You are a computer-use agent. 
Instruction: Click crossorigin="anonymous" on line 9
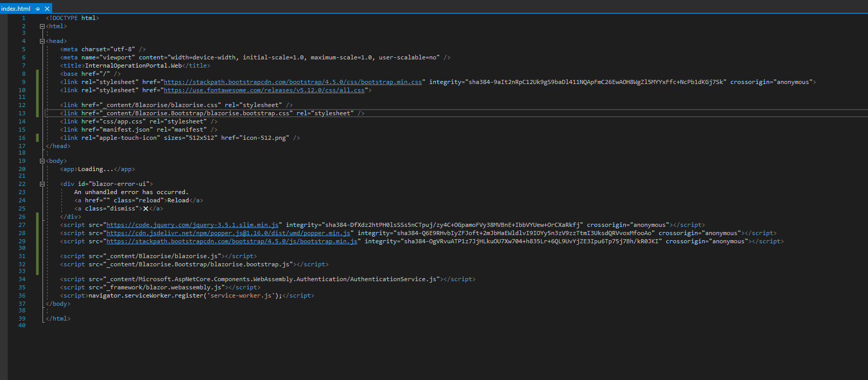771,82
